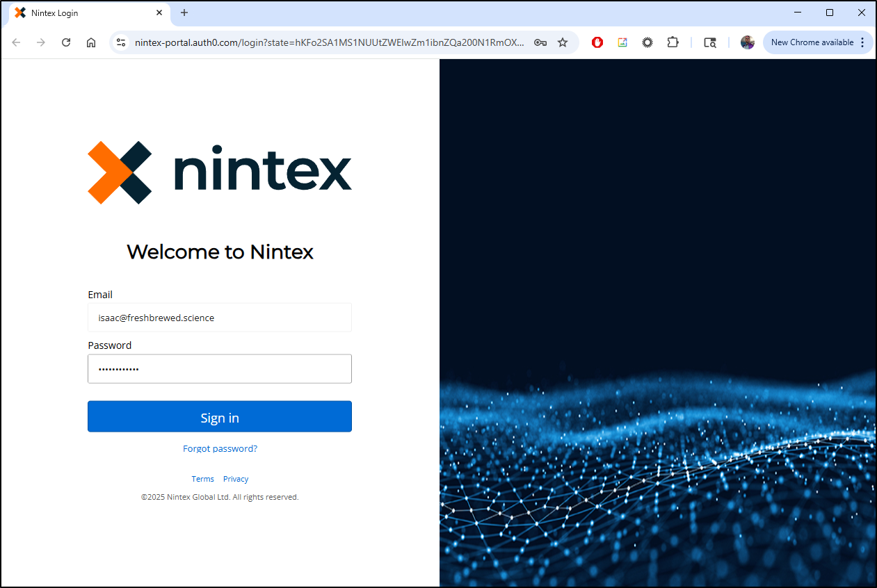Open the colorful square extension icon
The width and height of the screenshot is (877, 588).
coord(622,42)
